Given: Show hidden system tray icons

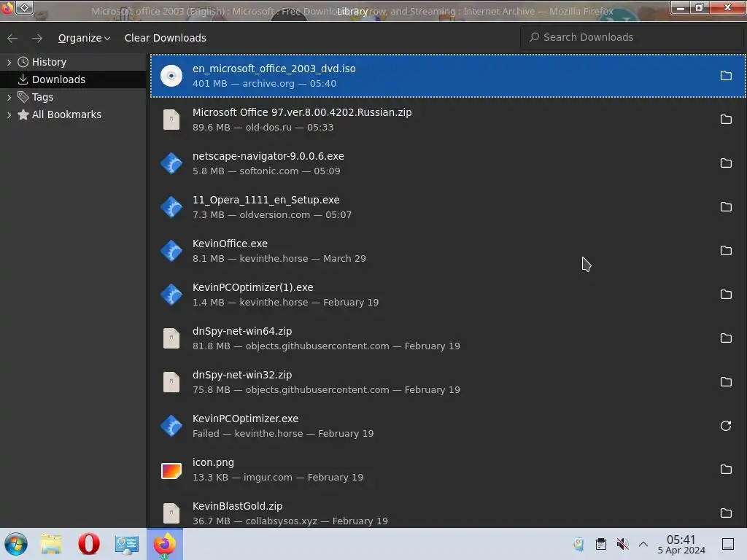Looking at the screenshot, I should click(x=643, y=544).
